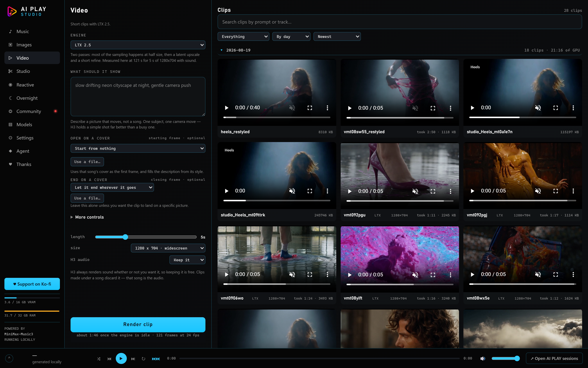Viewport: 588px width, 368px height.
Task: Unmute the studio_Heels_mt09ttrk clip
Action: (x=292, y=191)
